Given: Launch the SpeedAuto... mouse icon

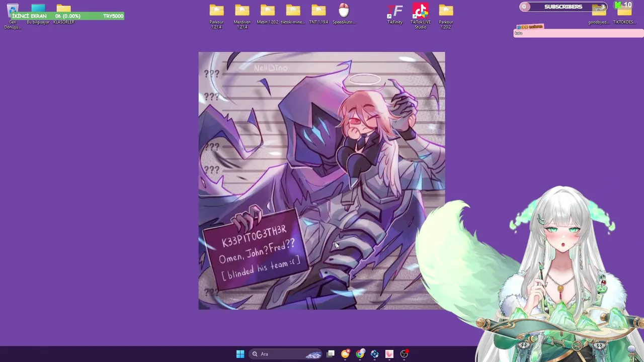Looking at the screenshot, I should click(x=344, y=14).
